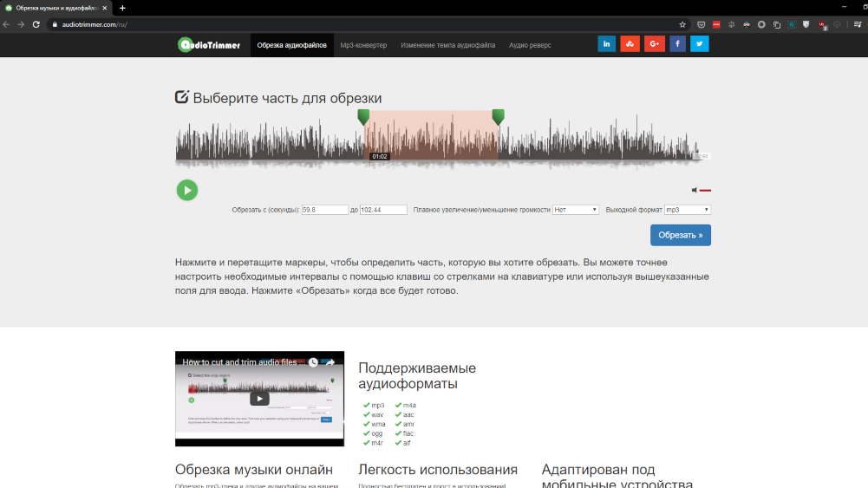
Task: Click the Обрезка музыки онлайн heading
Action: (x=254, y=470)
